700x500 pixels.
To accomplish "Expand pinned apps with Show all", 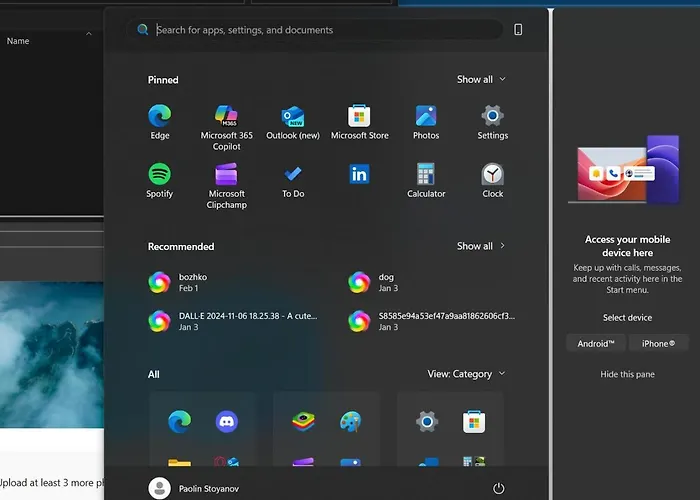I will (x=481, y=79).
